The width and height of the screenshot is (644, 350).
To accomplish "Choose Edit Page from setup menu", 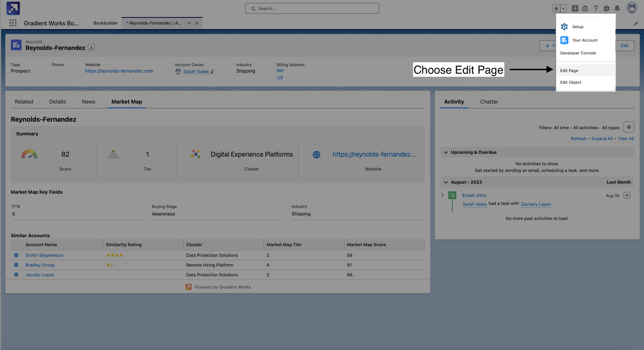I will coord(569,71).
